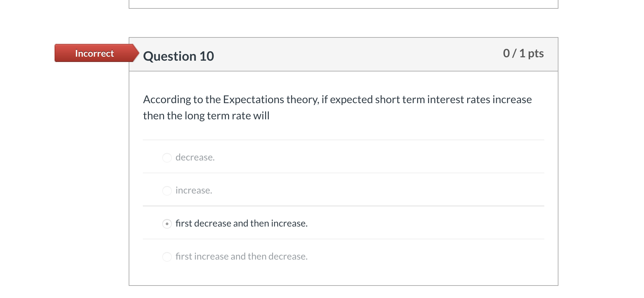Click the word 'pts' in the score
The height and width of the screenshot is (298, 644).
click(536, 53)
